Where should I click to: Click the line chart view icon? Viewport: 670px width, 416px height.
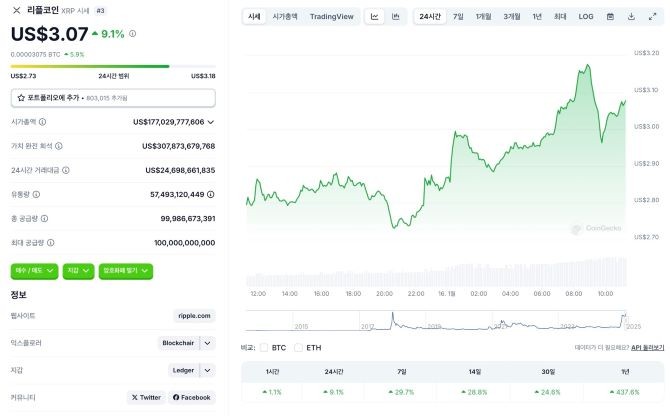tap(374, 17)
